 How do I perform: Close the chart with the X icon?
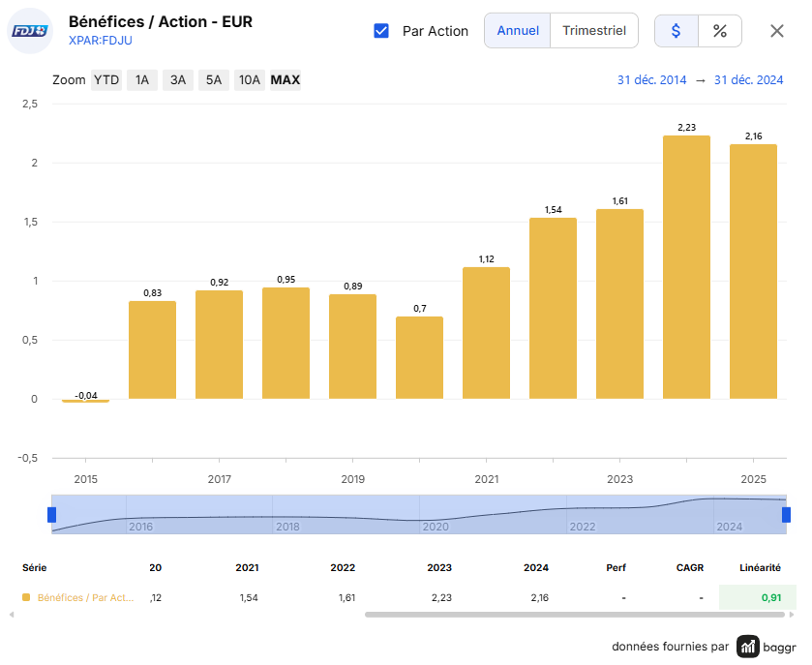click(776, 31)
